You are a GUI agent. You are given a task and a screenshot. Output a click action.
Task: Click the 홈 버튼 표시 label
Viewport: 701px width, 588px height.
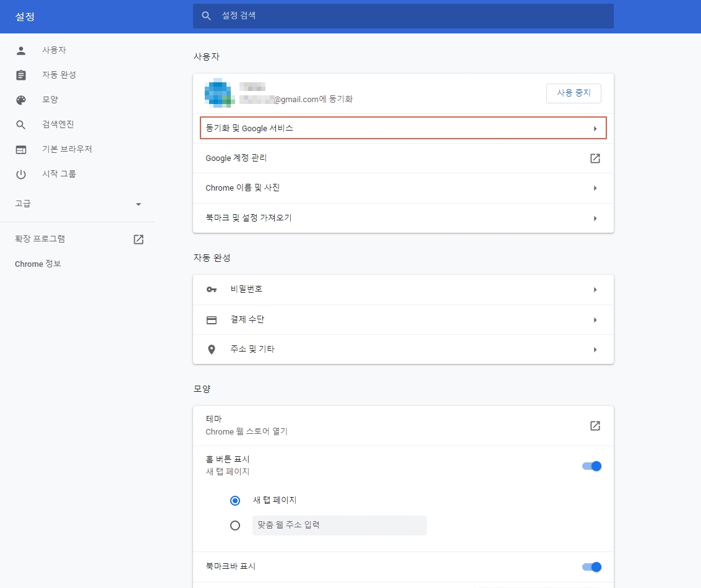pos(228,459)
